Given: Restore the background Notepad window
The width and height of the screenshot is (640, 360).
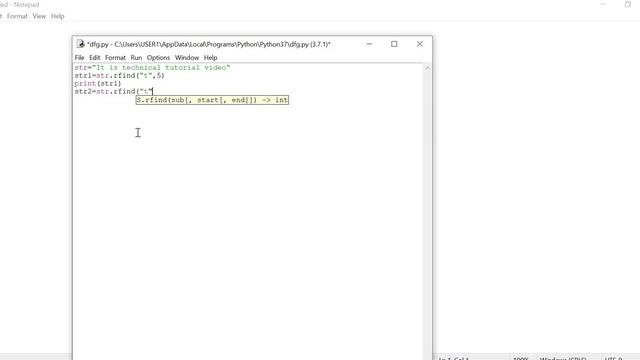Looking at the screenshot, I should click(628, 4).
